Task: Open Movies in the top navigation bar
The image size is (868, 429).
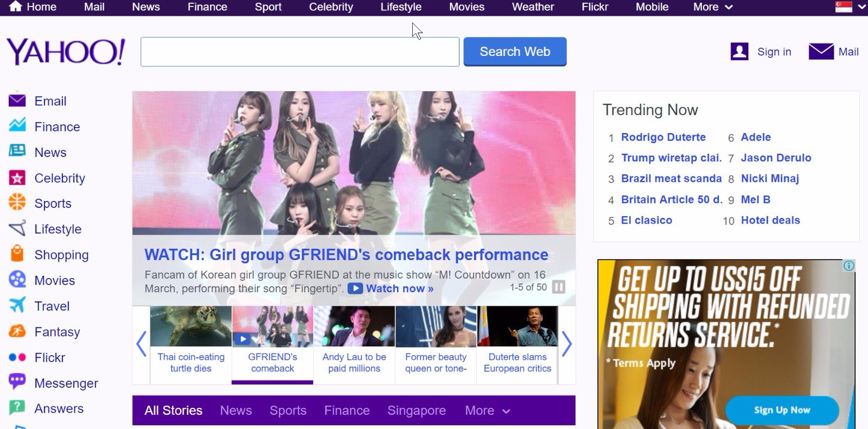Action: click(467, 7)
